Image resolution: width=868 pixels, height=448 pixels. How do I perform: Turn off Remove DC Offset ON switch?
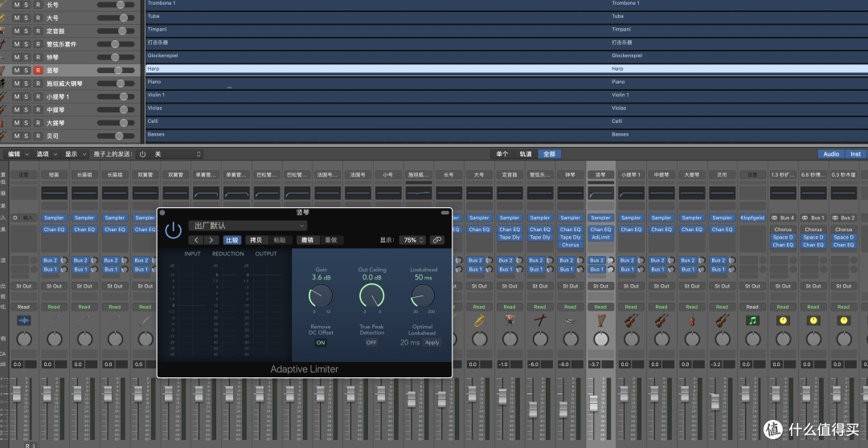pos(321,343)
